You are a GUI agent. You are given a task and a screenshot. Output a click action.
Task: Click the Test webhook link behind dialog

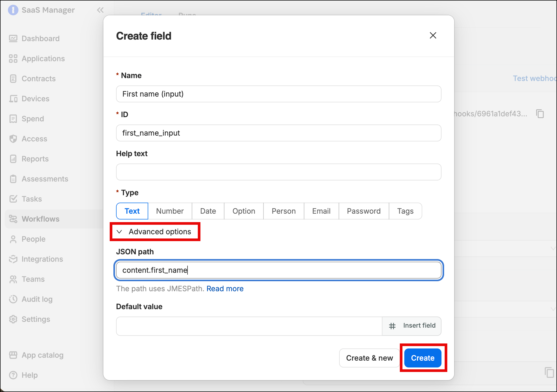coord(535,78)
